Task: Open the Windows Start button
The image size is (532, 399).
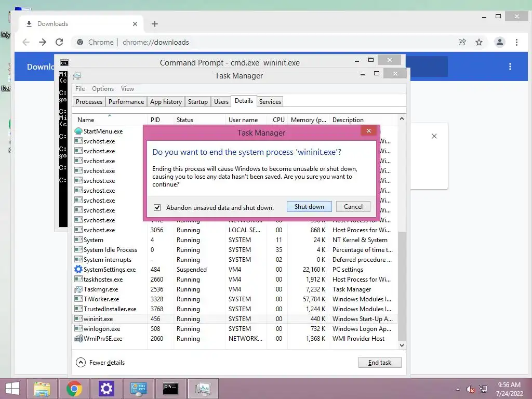Action: [12, 389]
